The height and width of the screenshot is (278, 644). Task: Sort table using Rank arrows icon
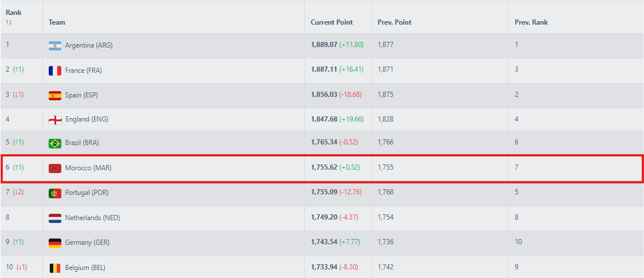pos(9,22)
